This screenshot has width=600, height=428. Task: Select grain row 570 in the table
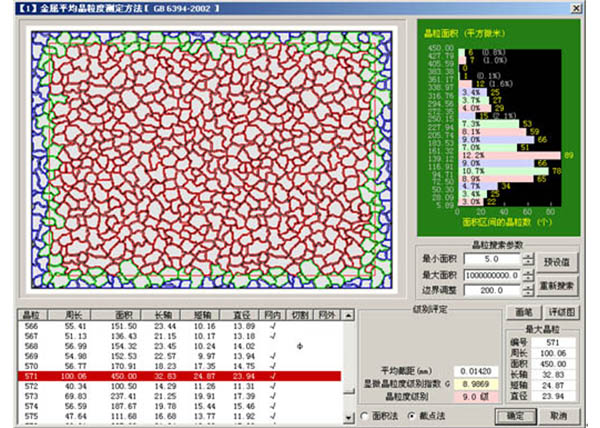(179, 366)
